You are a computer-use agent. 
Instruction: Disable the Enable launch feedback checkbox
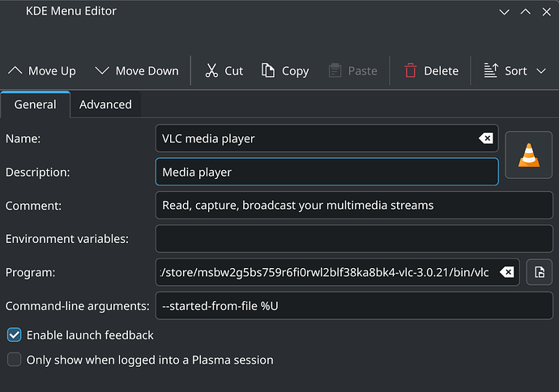(x=15, y=335)
